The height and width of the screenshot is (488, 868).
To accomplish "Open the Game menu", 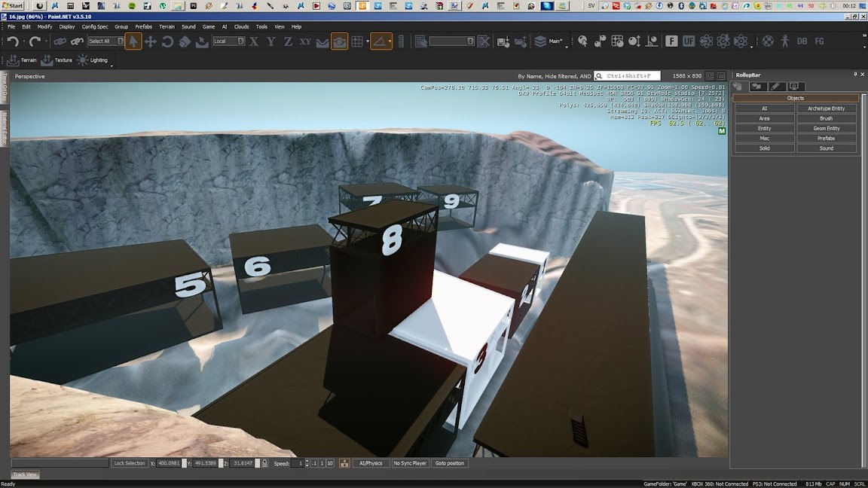I will 209,26.
